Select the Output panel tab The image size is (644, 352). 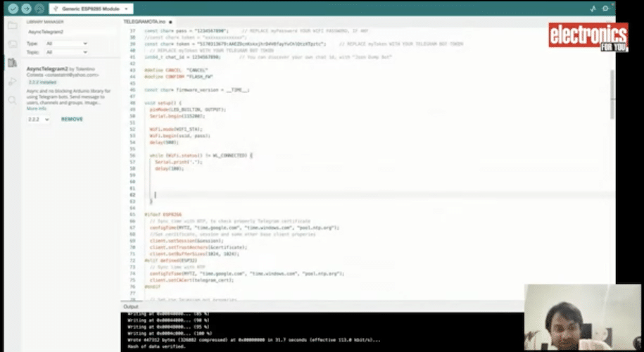[x=131, y=307]
